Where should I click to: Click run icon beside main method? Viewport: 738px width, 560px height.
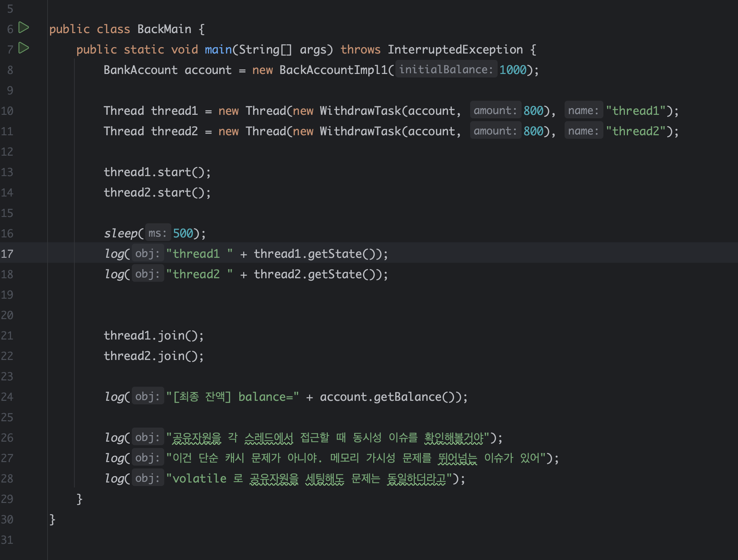coord(24,48)
